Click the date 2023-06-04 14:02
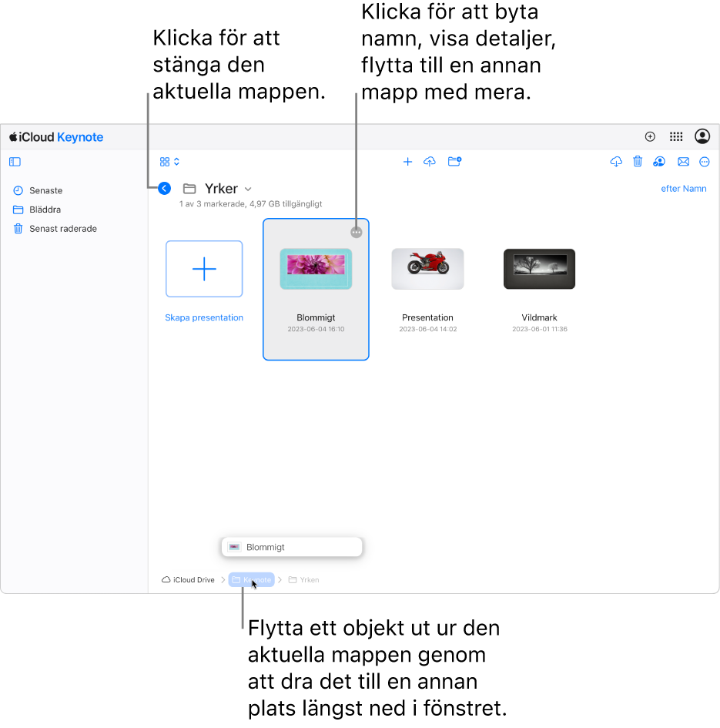 click(x=427, y=329)
